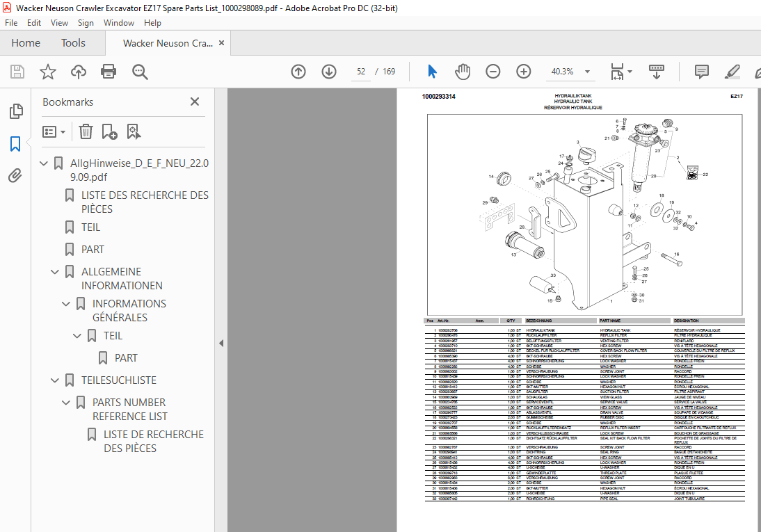This screenshot has height=532, width=761.
Task: Select the Hand tool
Action: pos(463,72)
